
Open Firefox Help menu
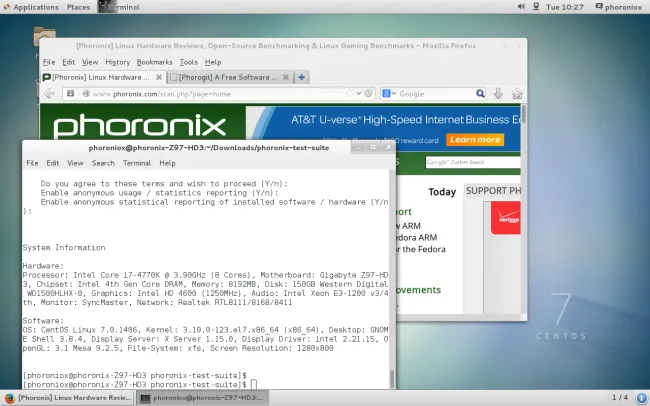213,62
